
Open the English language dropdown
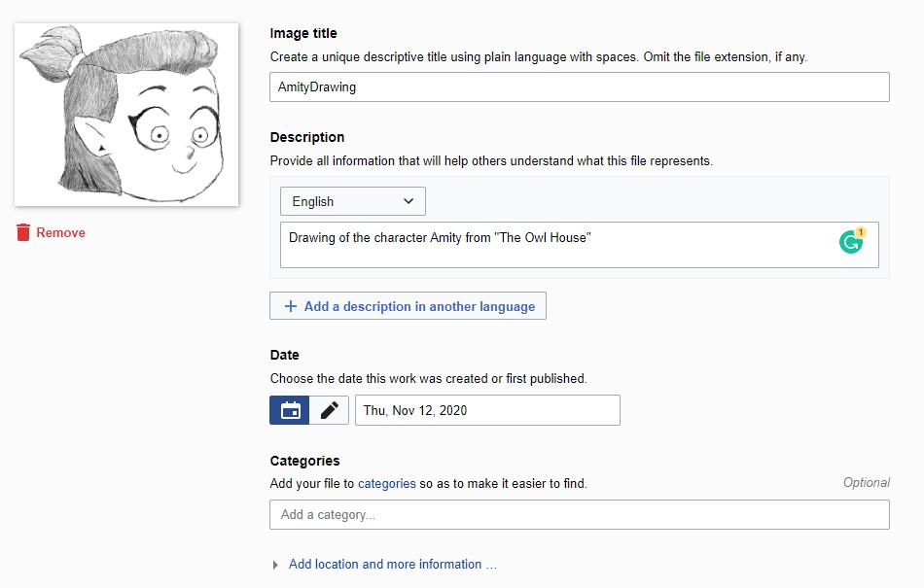[x=353, y=201]
